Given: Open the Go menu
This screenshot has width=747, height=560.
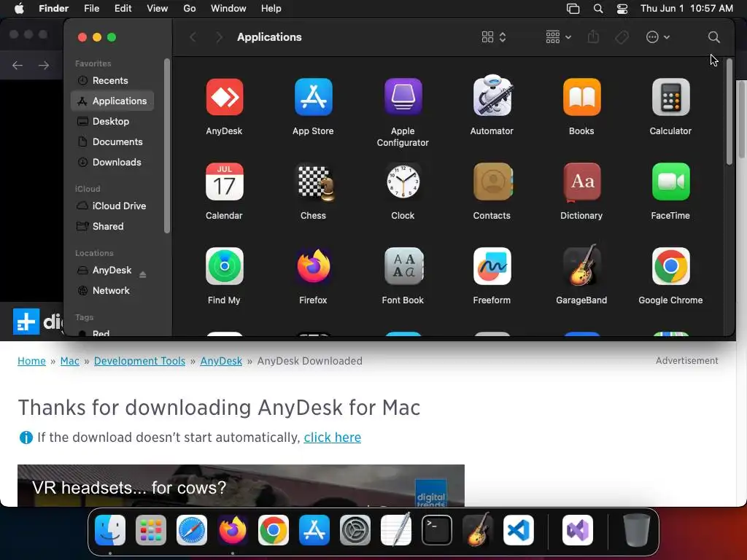Looking at the screenshot, I should tap(190, 9).
